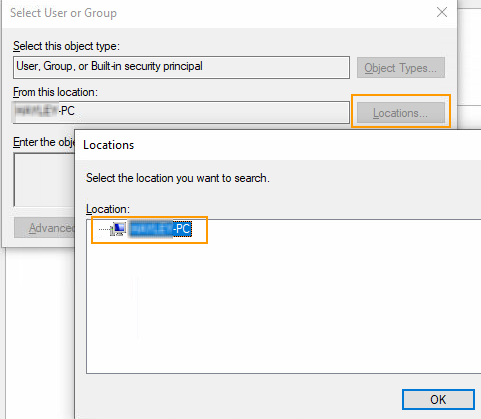Confirm the location with OK
Screen dimensions: 481x419
coord(438,399)
